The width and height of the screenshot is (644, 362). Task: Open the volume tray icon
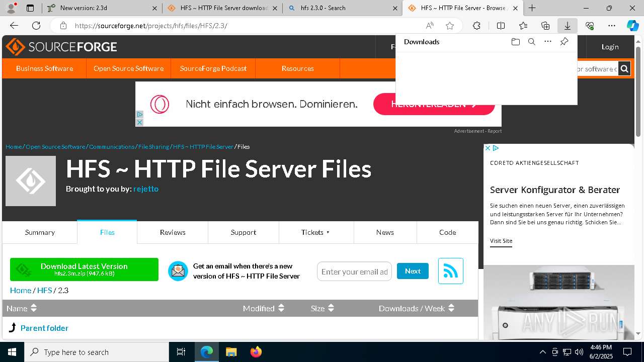[x=579, y=352]
